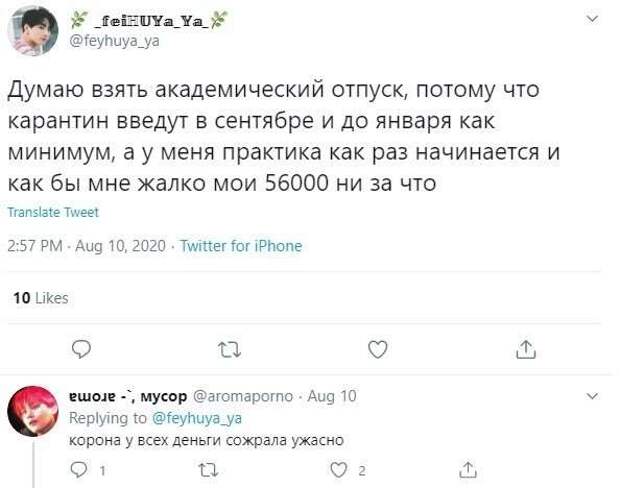Open the Twitter for iPhone source link

(x=241, y=246)
